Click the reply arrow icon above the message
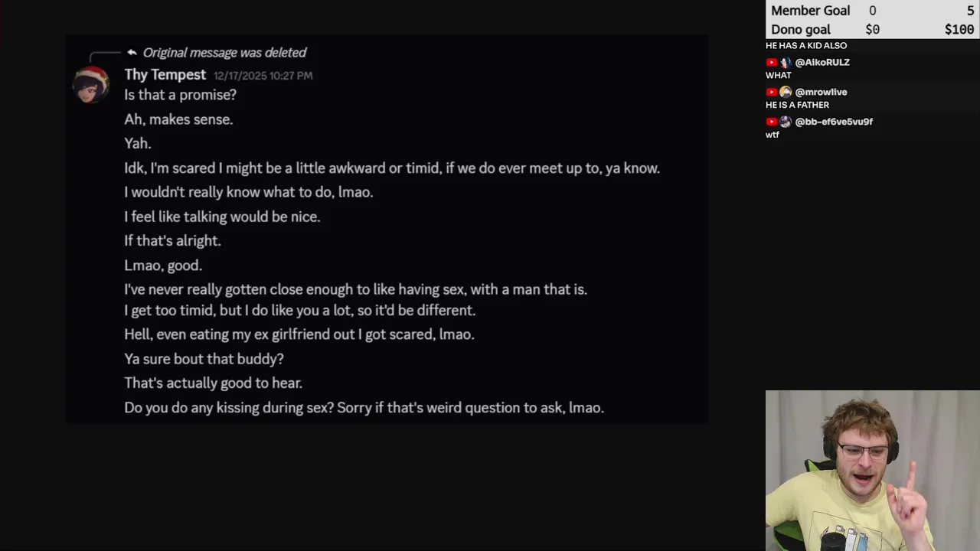Viewport: 980px width, 551px height. pyautogui.click(x=132, y=52)
